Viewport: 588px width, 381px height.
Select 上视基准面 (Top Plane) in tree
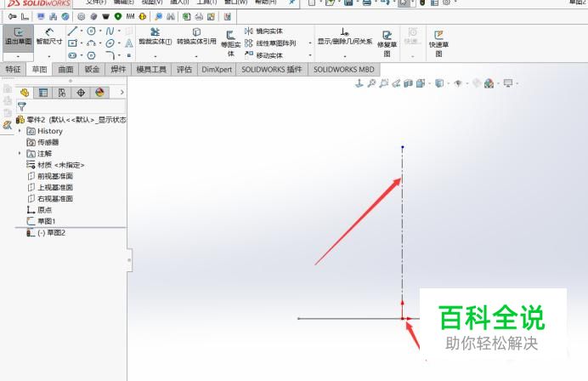click(x=50, y=187)
